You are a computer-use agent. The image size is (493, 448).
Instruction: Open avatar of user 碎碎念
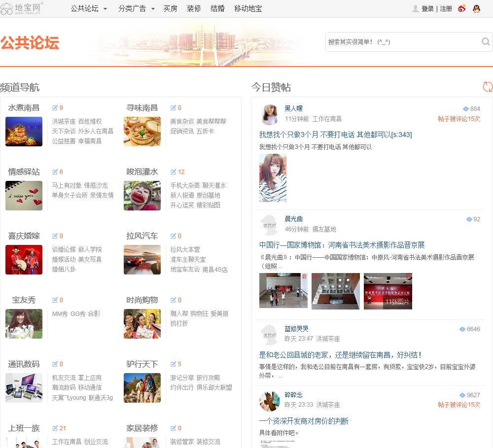[270, 401]
